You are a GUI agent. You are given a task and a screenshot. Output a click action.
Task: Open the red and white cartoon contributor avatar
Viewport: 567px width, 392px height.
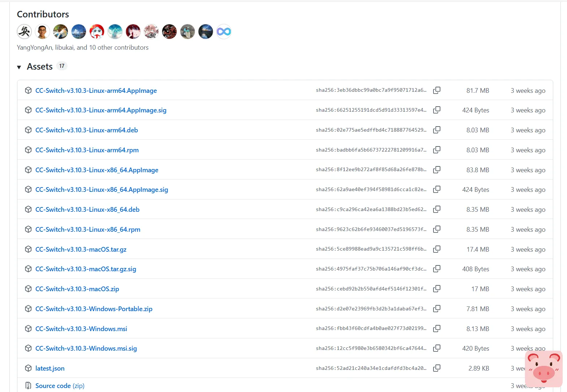[97, 32]
